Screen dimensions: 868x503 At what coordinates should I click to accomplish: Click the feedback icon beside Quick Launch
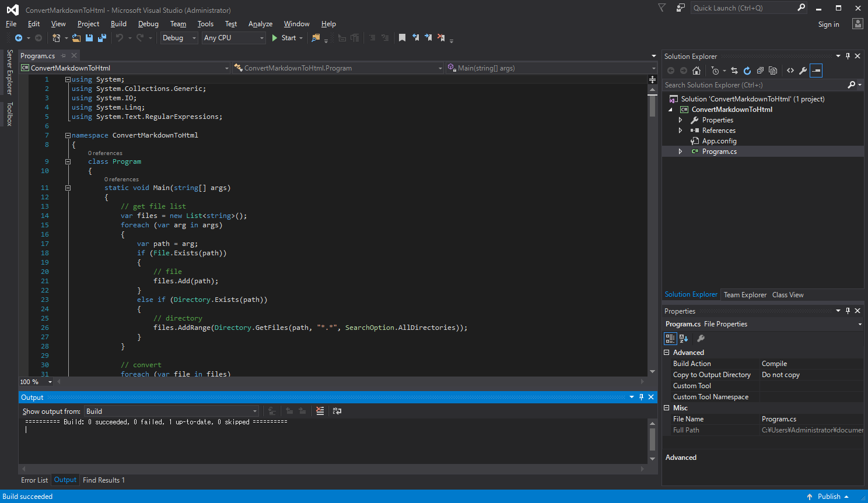[680, 8]
